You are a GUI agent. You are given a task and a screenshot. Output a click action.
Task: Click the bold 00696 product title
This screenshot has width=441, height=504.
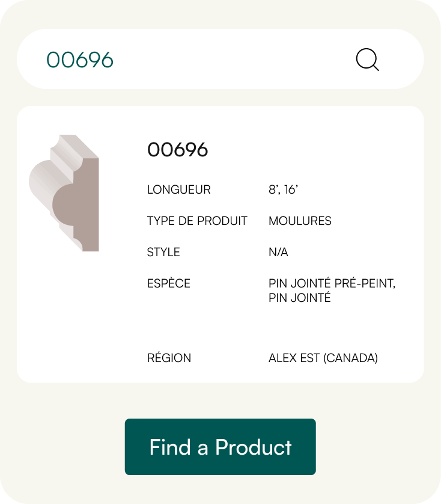pos(178,150)
